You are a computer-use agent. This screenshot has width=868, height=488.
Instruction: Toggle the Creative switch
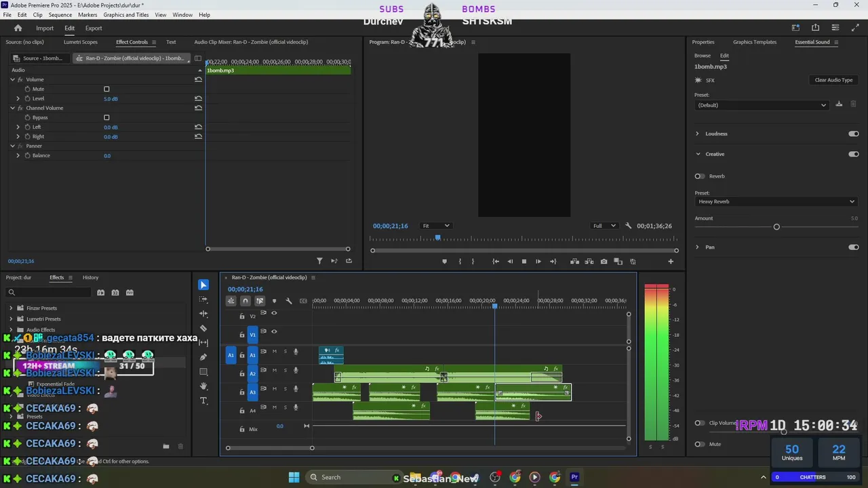[854, 154]
